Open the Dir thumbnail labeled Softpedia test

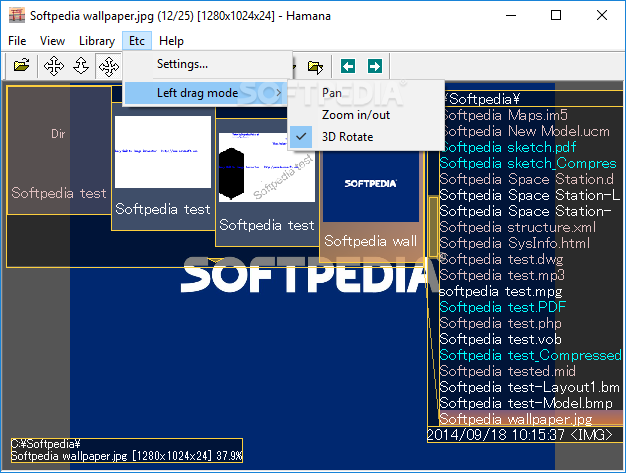[59, 150]
